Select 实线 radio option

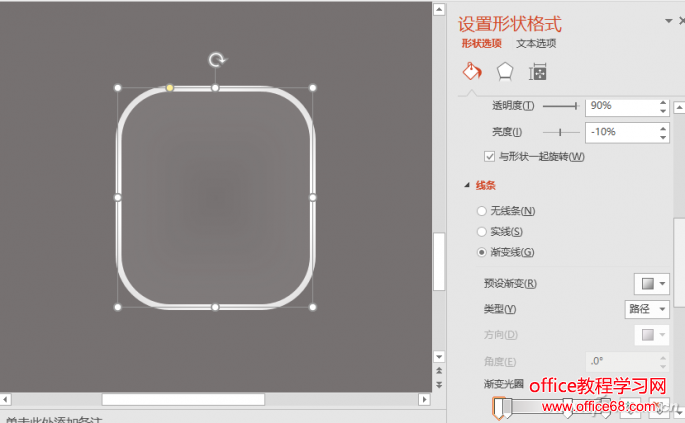click(x=481, y=232)
